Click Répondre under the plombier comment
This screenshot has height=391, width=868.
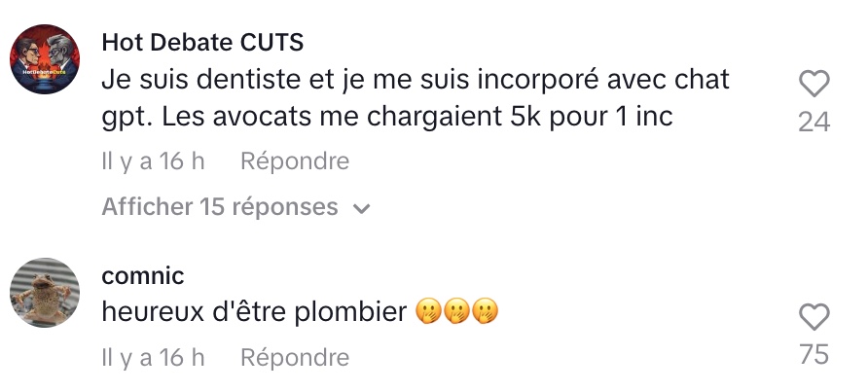[x=295, y=357]
